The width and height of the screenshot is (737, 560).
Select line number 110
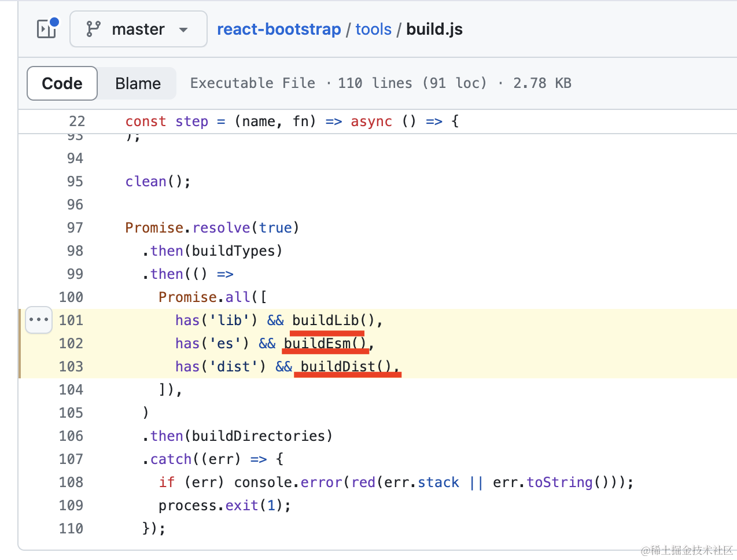[71, 529]
